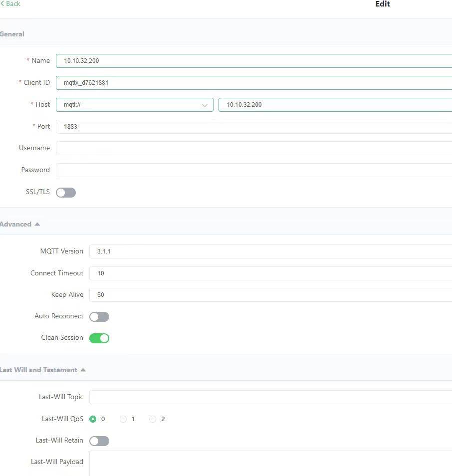
Task: Go back using the Back link
Action: tap(10, 3)
